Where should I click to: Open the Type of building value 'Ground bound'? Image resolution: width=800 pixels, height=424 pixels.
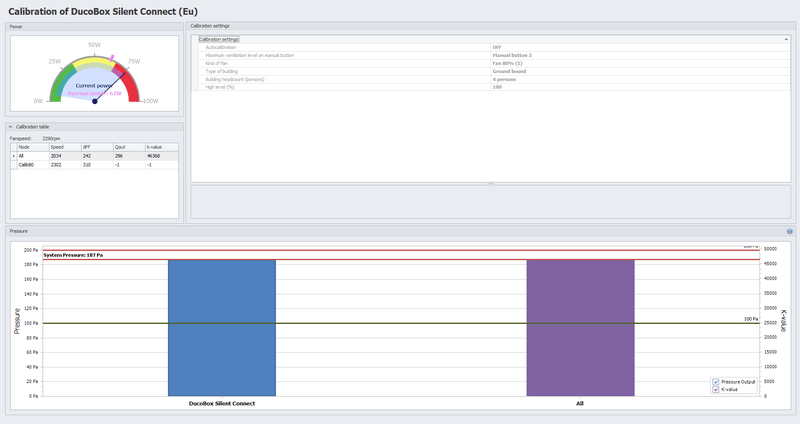pos(640,71)
